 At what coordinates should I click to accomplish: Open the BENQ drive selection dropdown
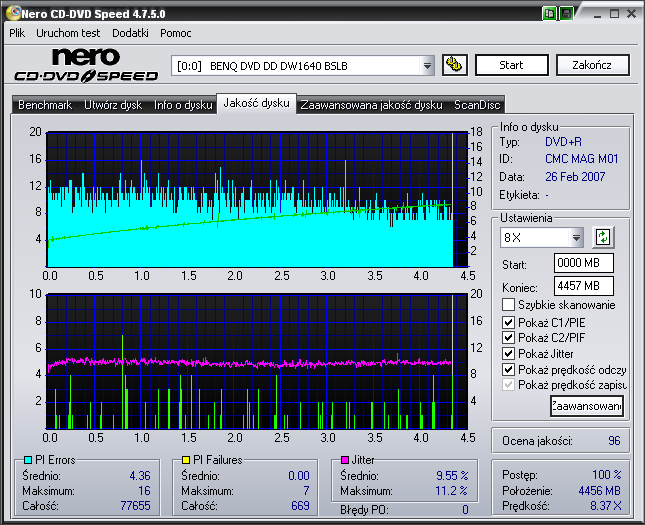(x=428, y=66)
